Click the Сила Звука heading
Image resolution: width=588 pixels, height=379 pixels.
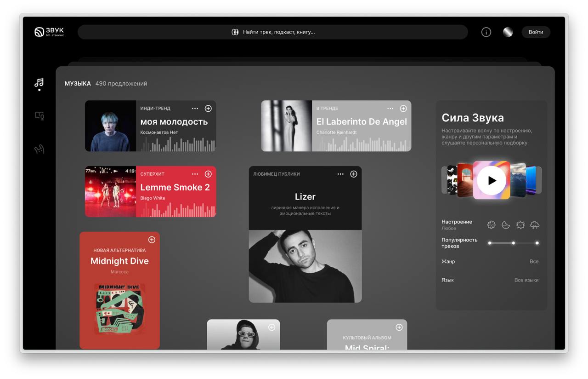473,118
